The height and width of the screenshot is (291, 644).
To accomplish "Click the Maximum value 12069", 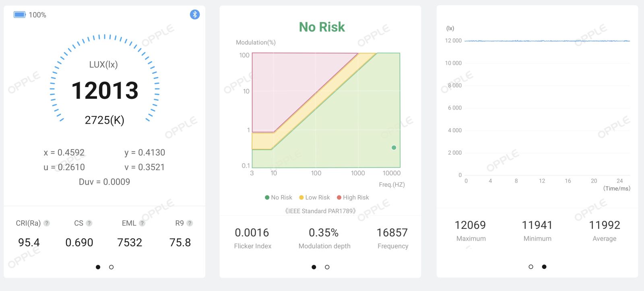I will [470, 225].
